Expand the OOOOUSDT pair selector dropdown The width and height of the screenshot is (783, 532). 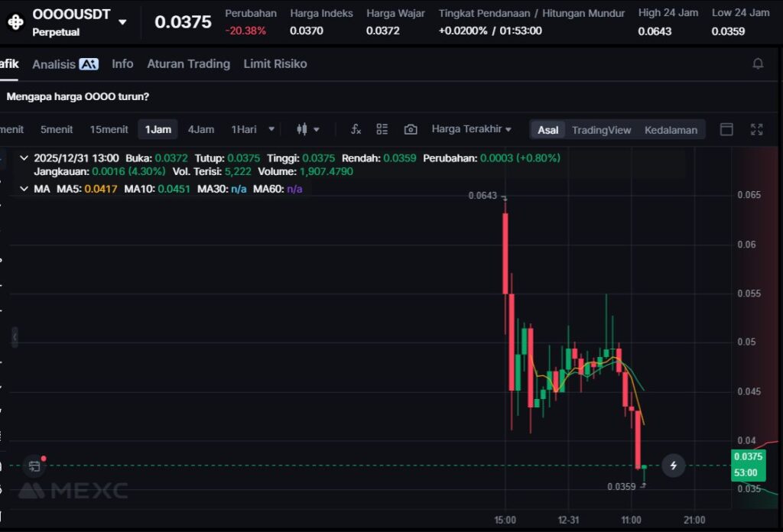pyautogui.click(x=122, y=22)
